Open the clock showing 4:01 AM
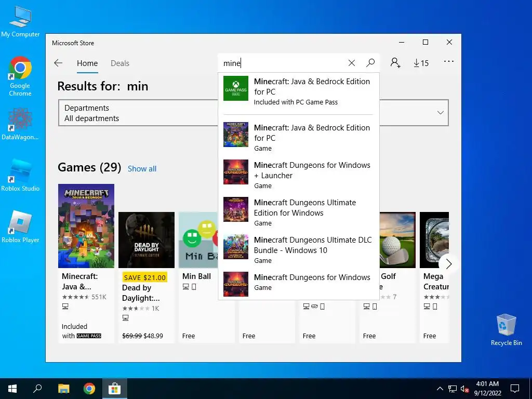 click(x=487, y=389)
